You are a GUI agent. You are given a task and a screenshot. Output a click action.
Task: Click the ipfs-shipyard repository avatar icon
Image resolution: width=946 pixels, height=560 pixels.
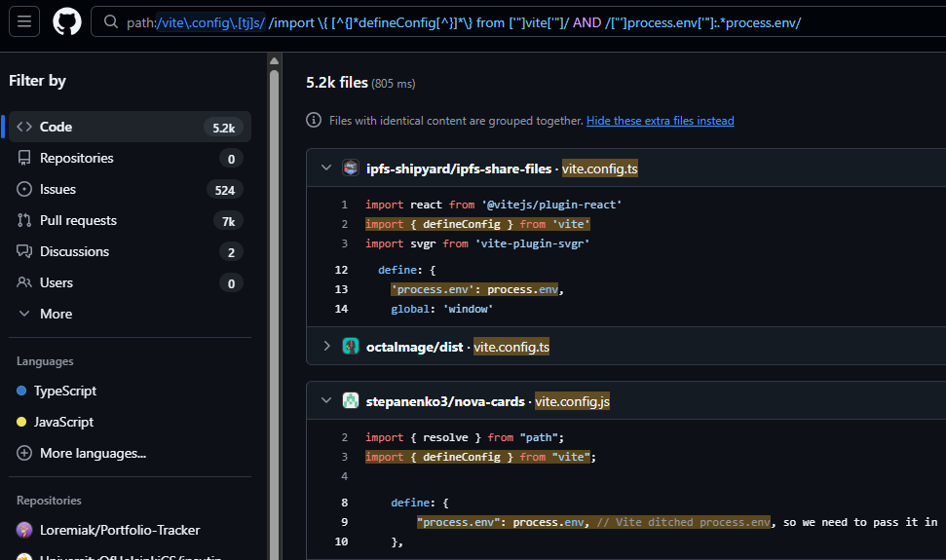(x=351, y=168)
